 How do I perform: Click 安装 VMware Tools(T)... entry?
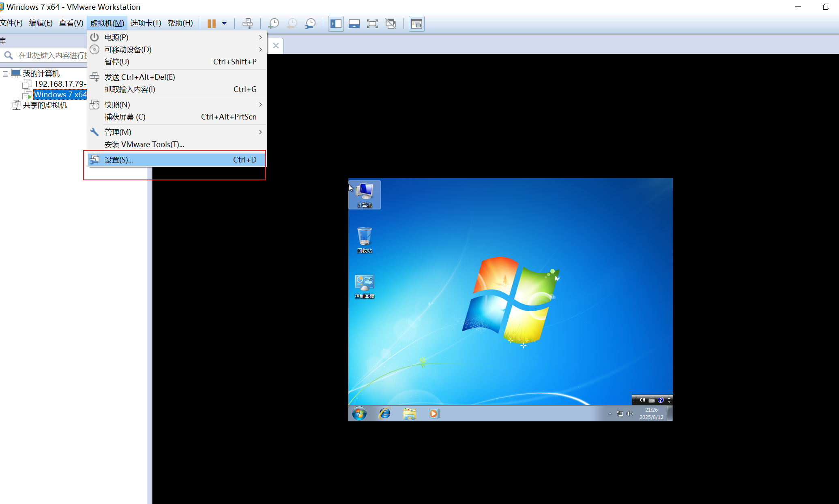177,144
